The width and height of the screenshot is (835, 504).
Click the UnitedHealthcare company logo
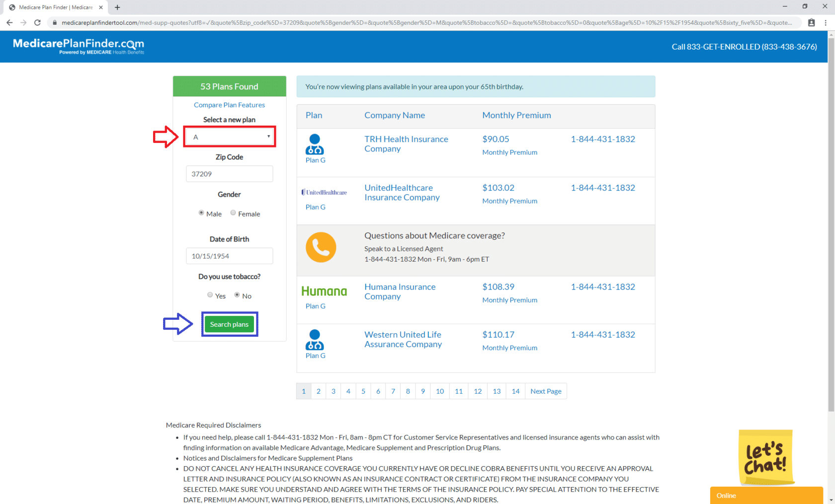(324, 192)
